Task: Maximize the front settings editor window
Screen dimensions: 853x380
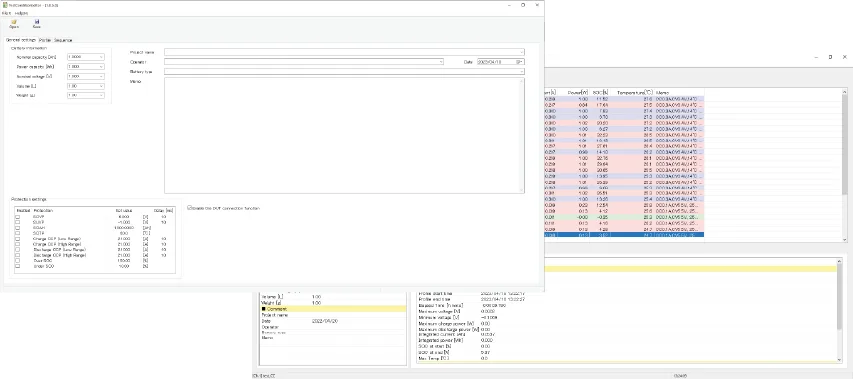Action: [523, 5]
